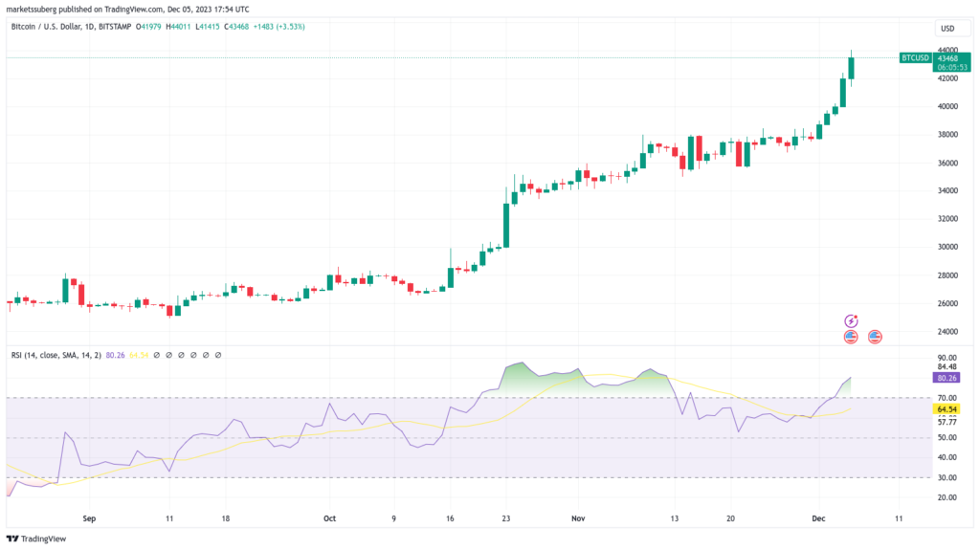Click the RSI (14, close, SMA, 14, 2) legend title
The height and width of the screenshot is (550, 980).
pos(56,355)
